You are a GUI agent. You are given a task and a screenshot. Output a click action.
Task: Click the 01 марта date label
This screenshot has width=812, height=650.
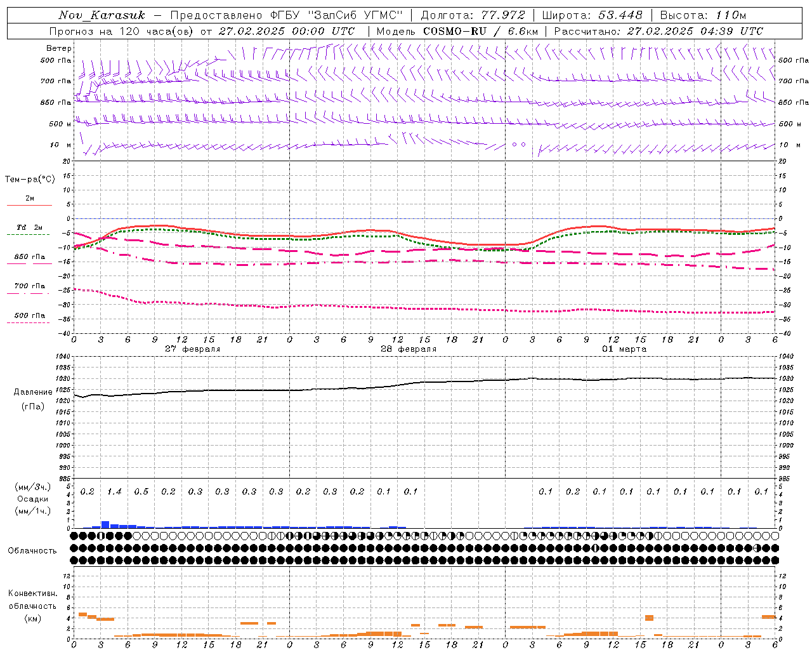tap(624, 349)
